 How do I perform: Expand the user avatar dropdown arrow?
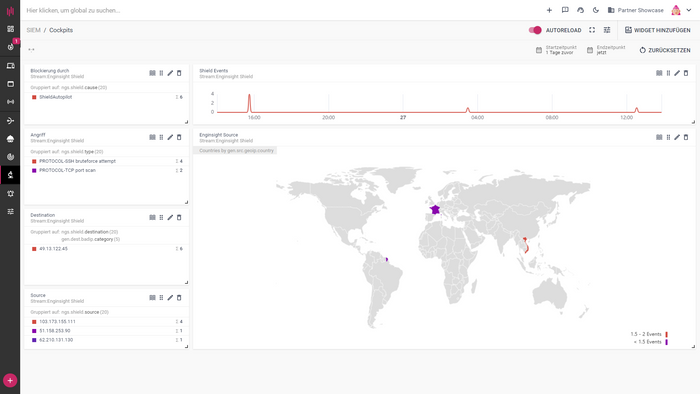689,10
